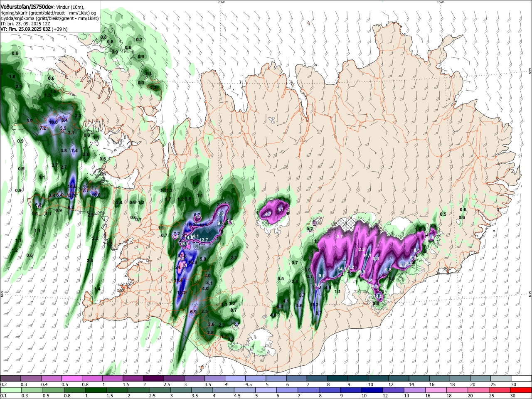Click the 4.9 precipitation value on the map
Screen dimensions: 532x399
pos(328,288)
